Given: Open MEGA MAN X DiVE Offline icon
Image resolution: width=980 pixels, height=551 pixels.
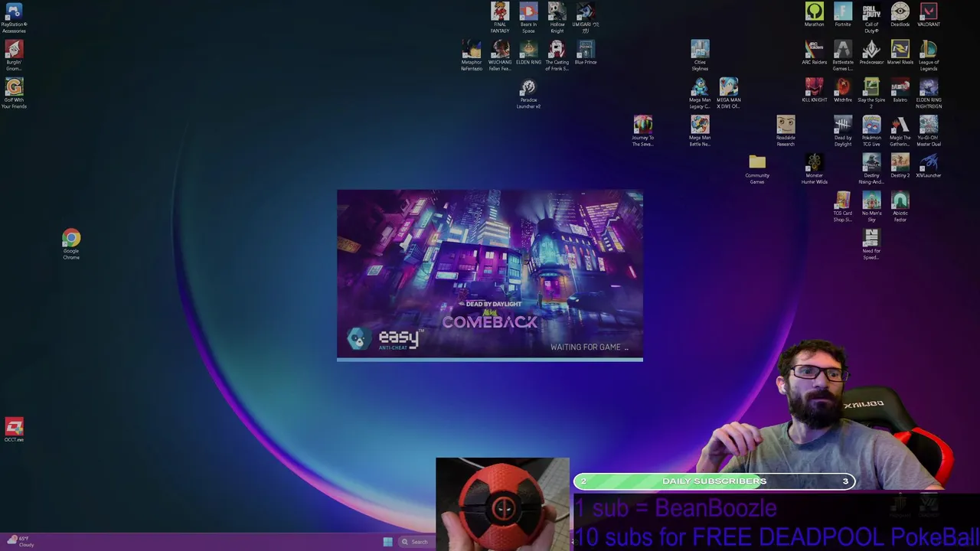Looking at the screenshot, I should (x=728, y=93).
